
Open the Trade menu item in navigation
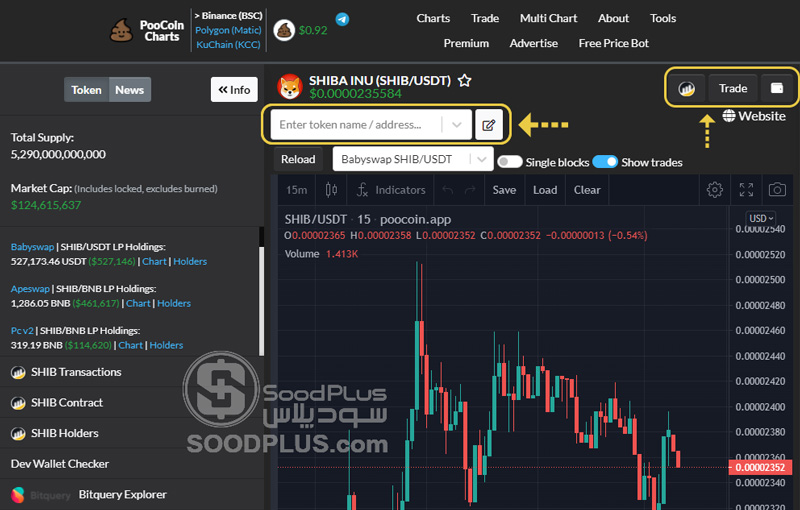tap(485, 18)
